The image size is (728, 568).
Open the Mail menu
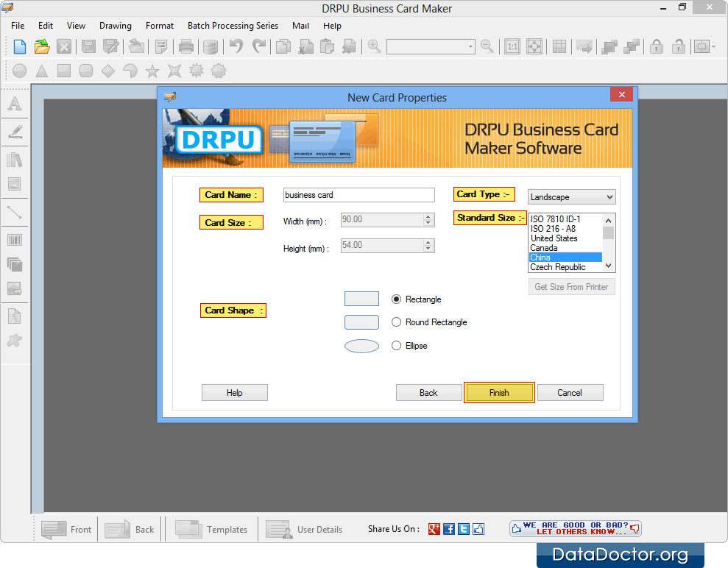(x=300, y=26)
